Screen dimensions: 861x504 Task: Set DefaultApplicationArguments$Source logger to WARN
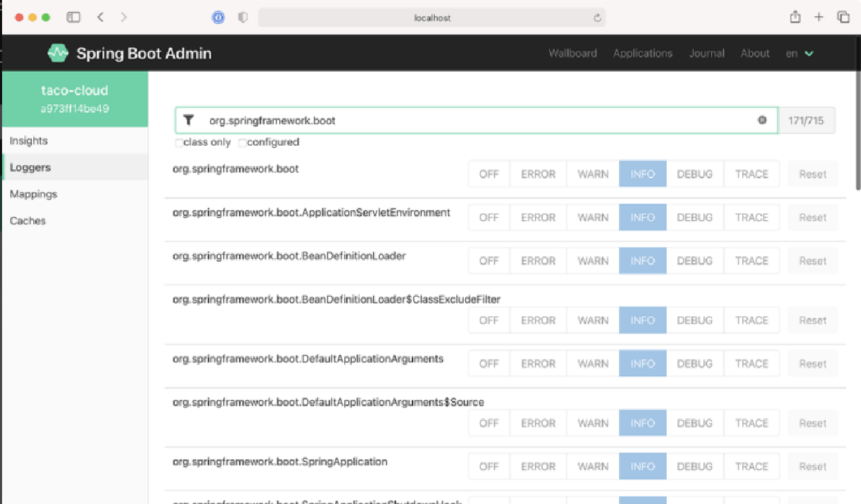tap(593, 423)
